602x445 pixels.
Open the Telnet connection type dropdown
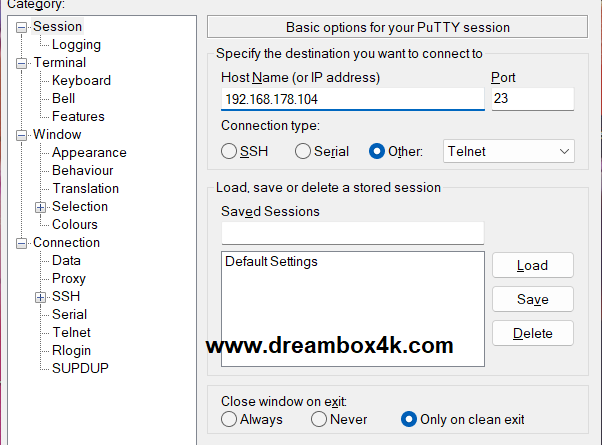[x=509, y=151]
